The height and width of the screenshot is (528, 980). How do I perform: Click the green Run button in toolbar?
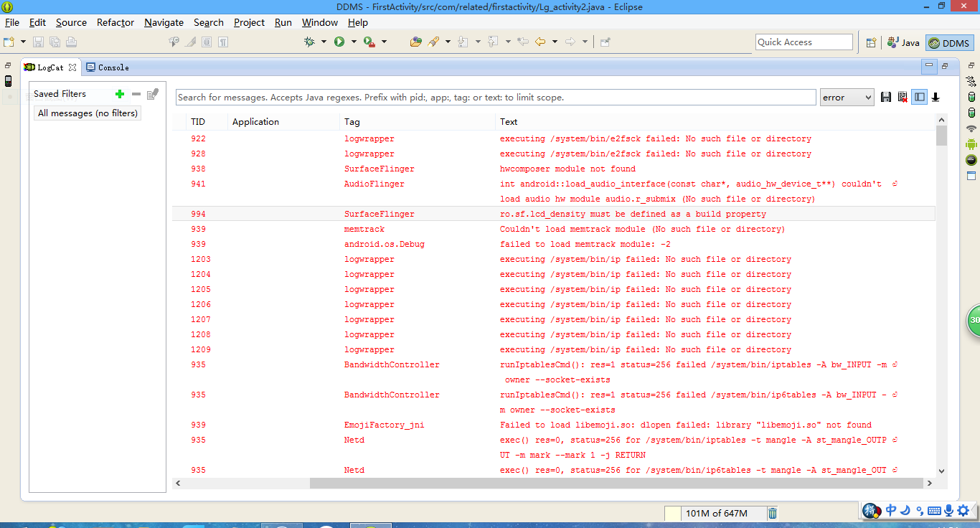339,42
